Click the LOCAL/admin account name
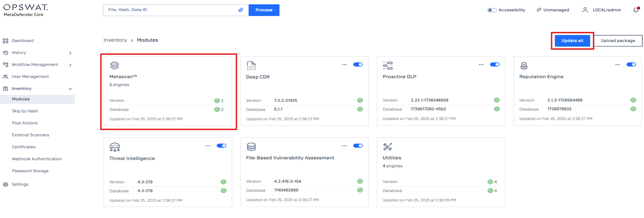The height and width of the screenshot is (218, 644). click(607, 10)
